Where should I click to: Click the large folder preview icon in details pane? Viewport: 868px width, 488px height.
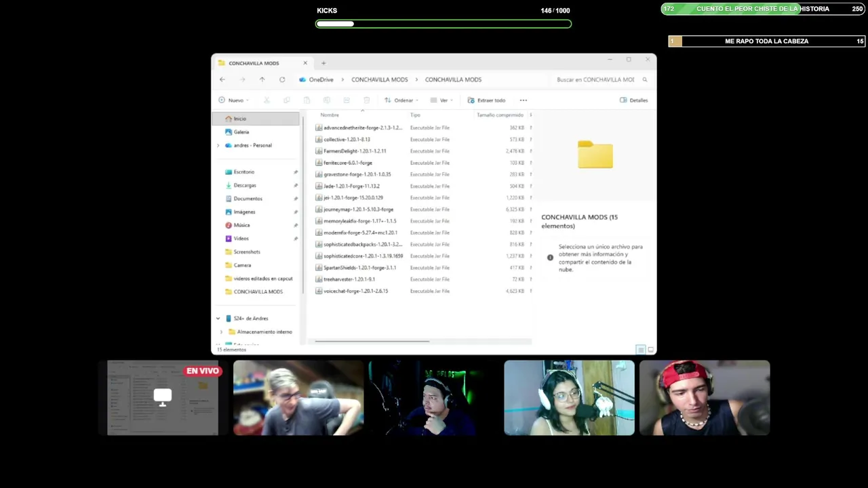(595, 155)
